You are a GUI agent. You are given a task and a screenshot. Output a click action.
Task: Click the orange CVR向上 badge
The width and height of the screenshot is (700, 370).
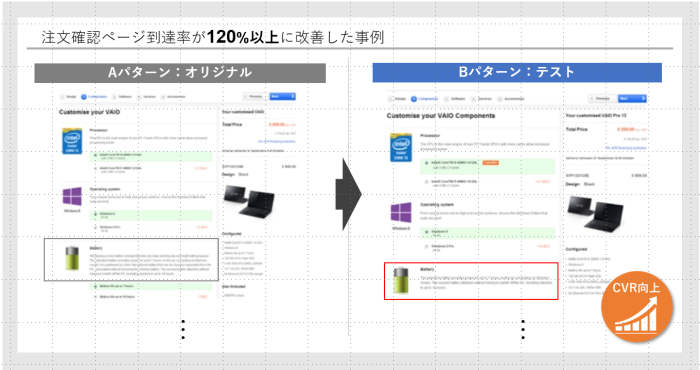[637, 307]
